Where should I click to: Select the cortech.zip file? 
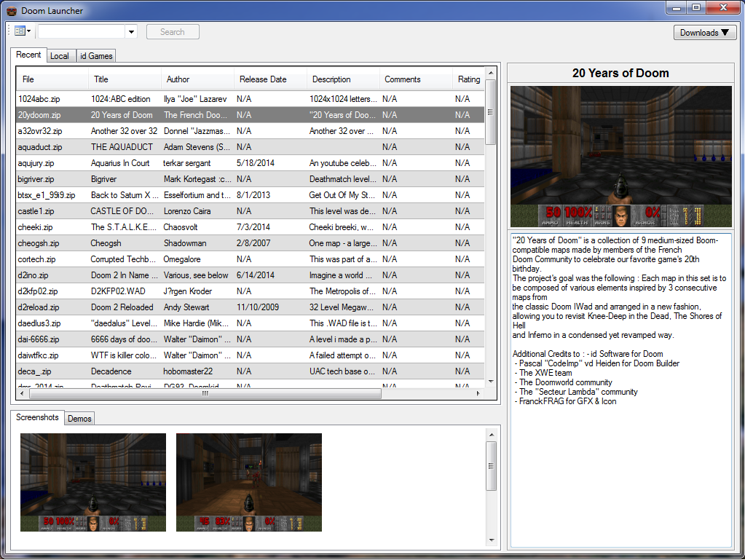[36, 259]
